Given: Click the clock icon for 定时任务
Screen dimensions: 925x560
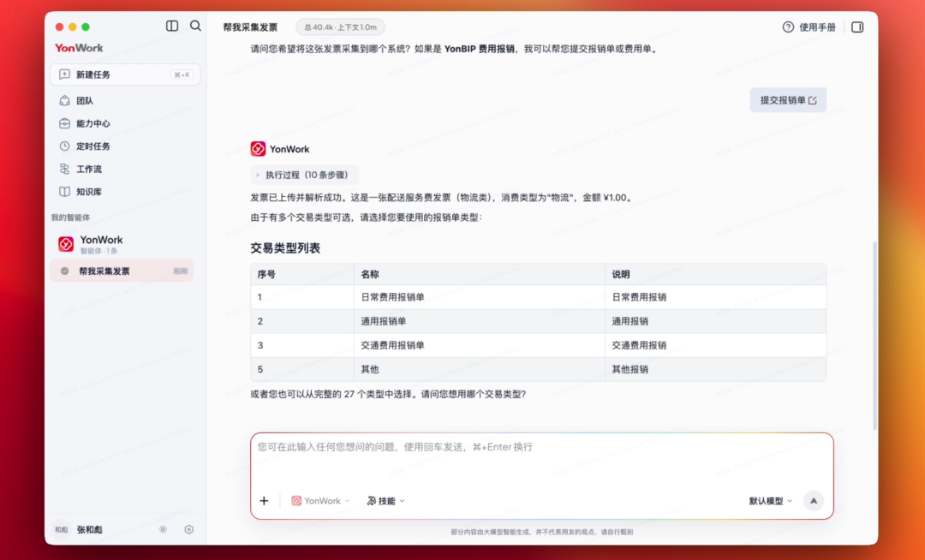Looking at the screenshot, I should pyautogui.click(x=64, y=146).
